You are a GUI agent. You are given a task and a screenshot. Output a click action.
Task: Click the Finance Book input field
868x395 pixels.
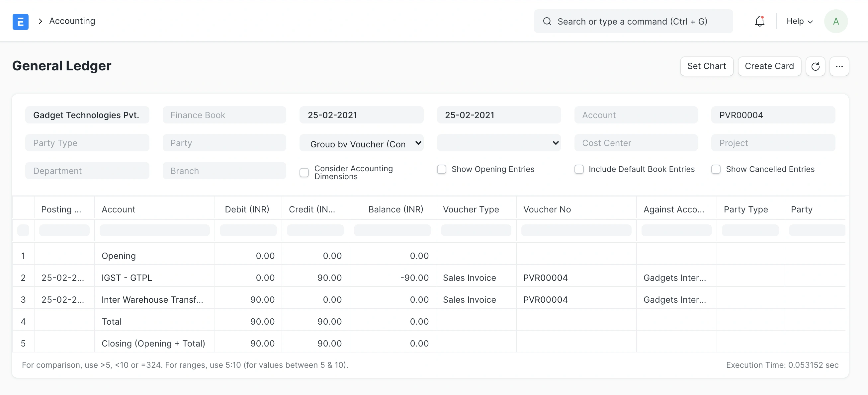(224, 115)
